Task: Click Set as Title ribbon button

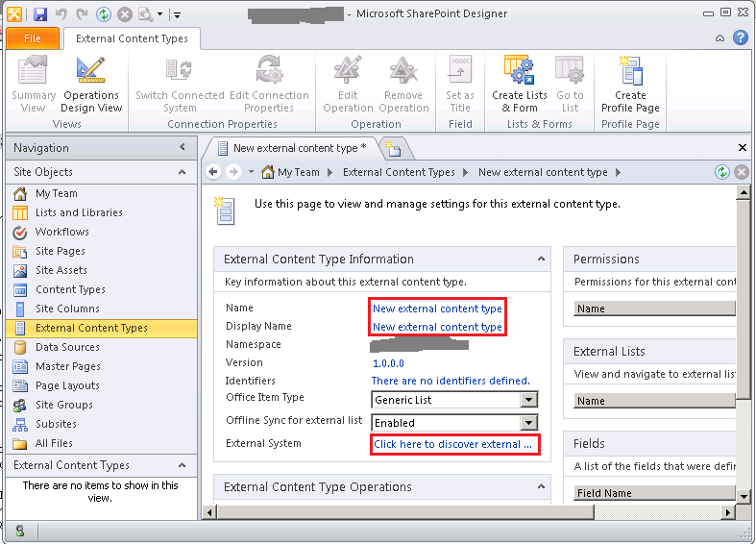Action: click(x=460, y=84)
